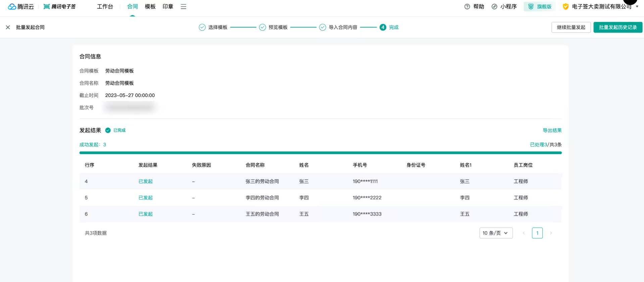Click 工程师 position in 王五 row
This screenshot has height=282, width=644.
coord(521,214)
